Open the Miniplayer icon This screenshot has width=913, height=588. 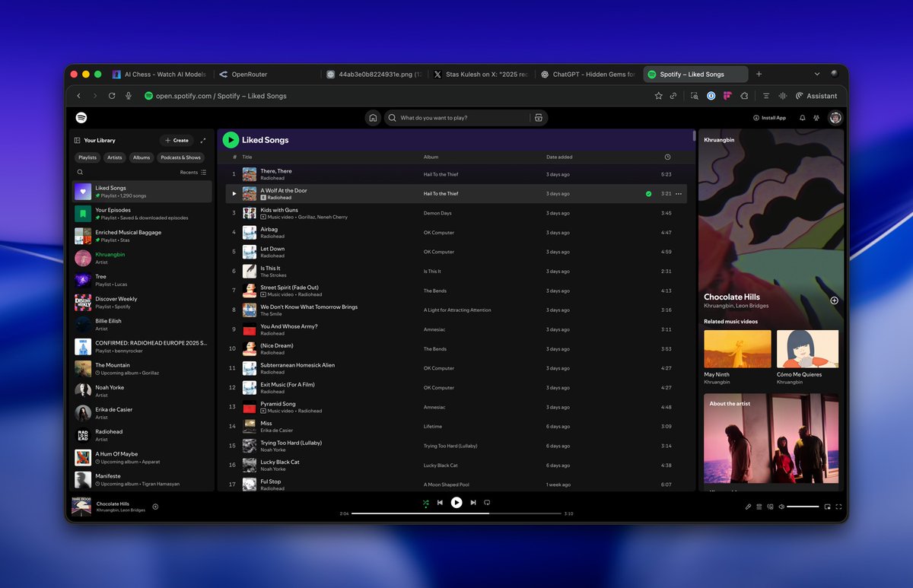(827, 507)
